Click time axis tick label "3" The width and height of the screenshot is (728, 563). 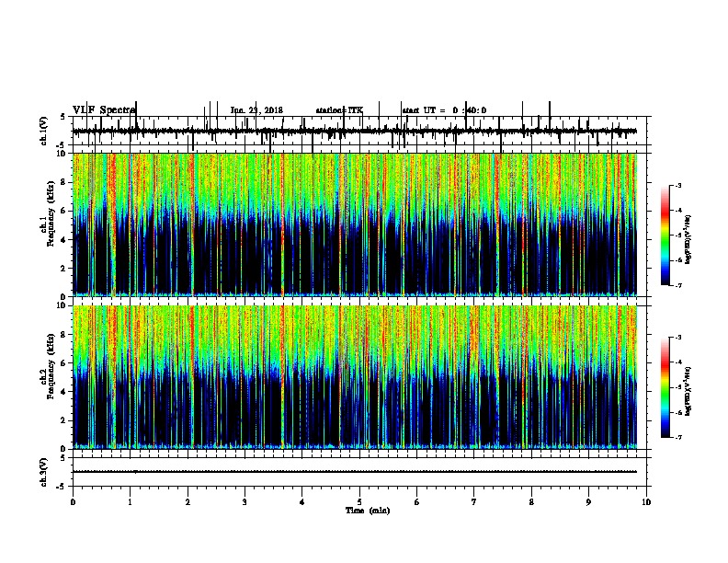245,502
